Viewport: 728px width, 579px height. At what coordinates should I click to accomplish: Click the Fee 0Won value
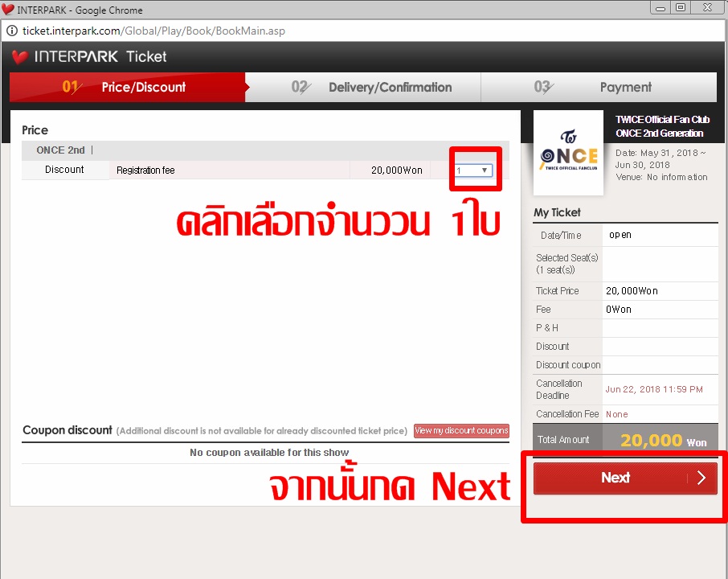click(x=619, y=310)
